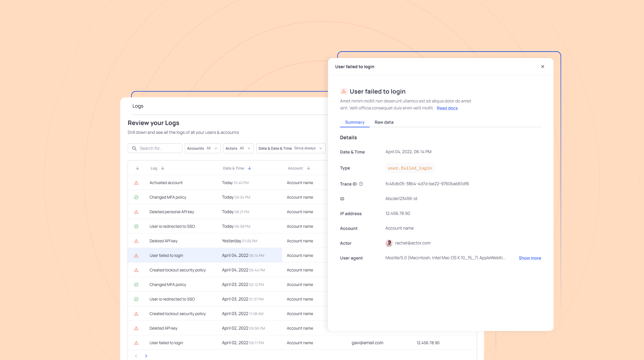Open the Accounts filter dropdown

pos(203,148)
